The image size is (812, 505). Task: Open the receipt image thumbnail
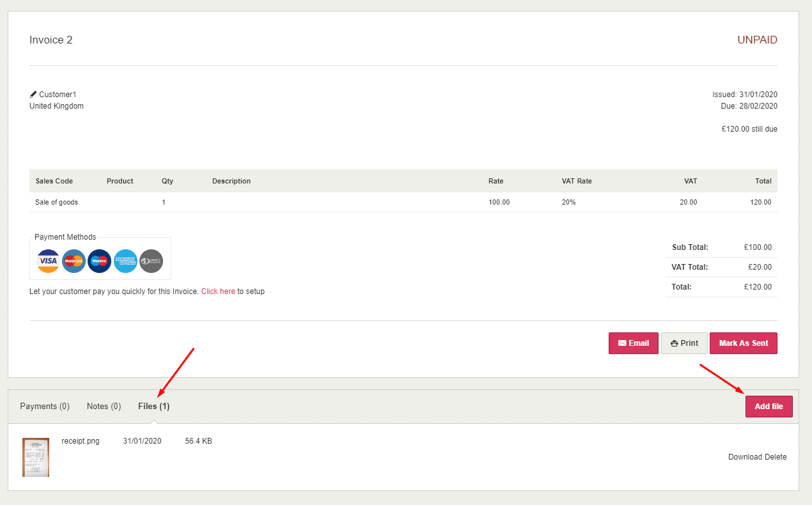click(36, 457)
